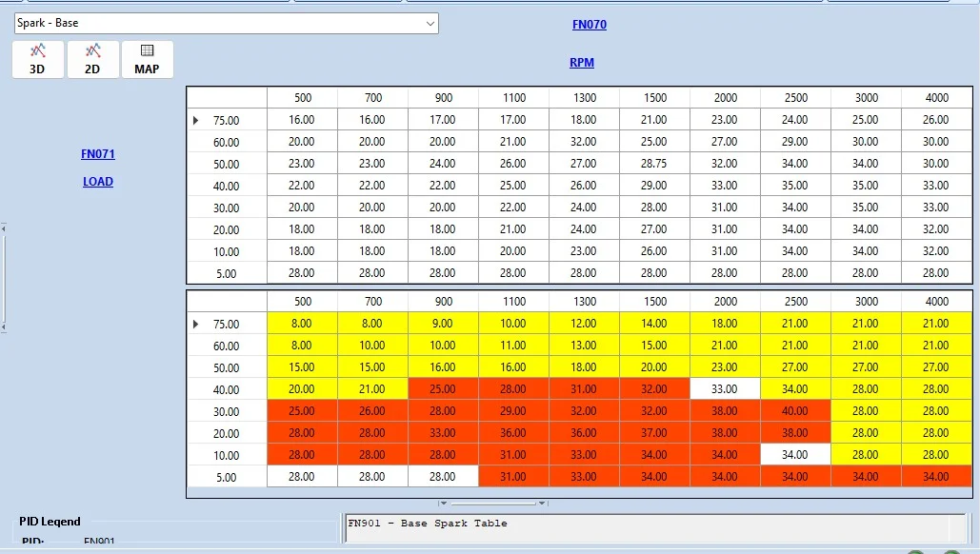Select the 2500 RPM column header in lower table
The height and width of the screenshot is (554, 980).
(x=795, y=301)
